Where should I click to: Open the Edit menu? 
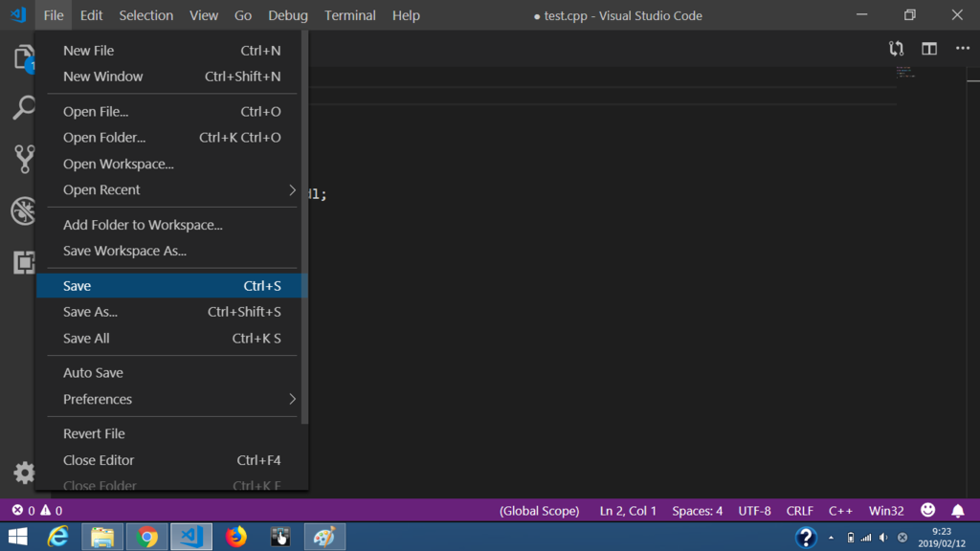click(x=91, y=15)
